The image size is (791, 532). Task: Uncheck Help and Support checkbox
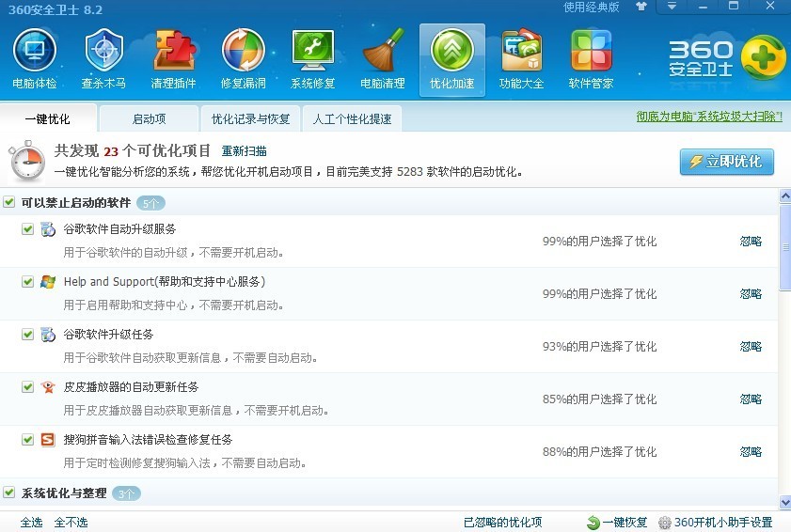coord(27,281)
